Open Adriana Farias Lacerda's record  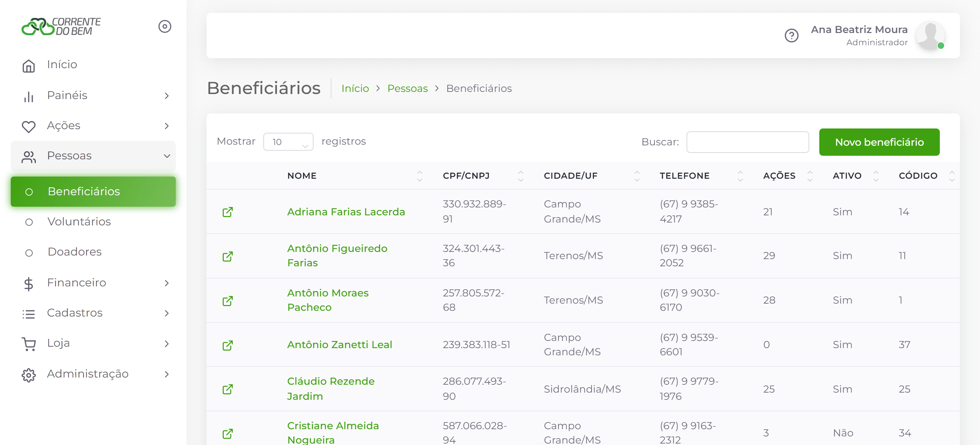click(x=346, y=212)
